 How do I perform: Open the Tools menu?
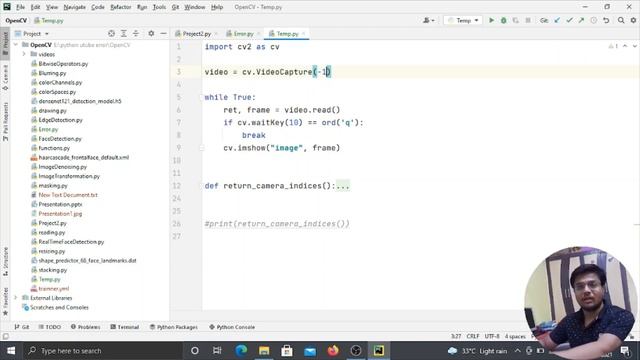[159, 7]
